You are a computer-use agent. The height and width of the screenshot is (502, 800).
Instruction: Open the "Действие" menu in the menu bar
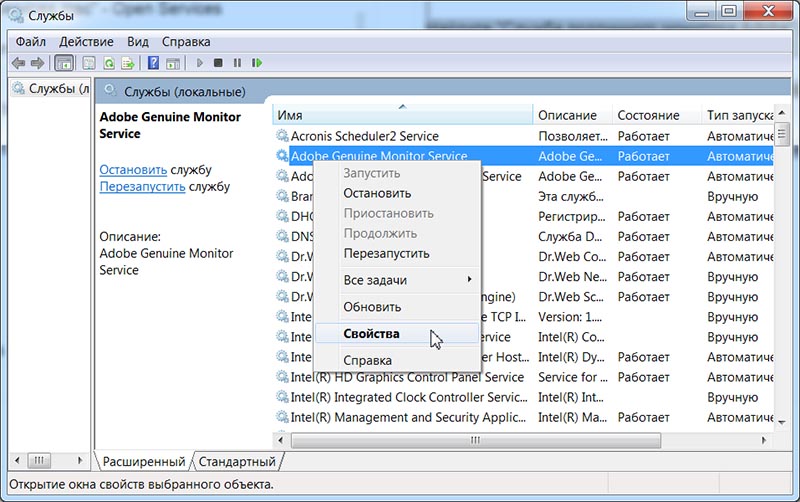point(86,42)
